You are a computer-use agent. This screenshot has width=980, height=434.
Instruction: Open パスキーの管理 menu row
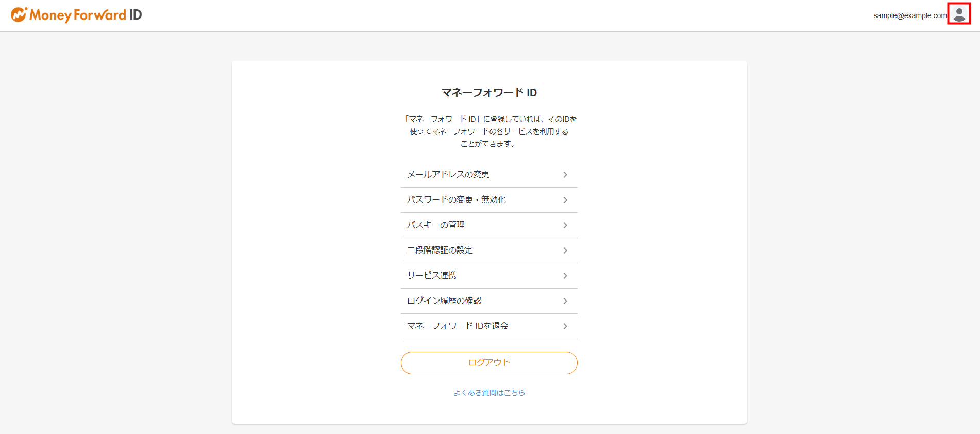pyautogui.click(x=489, y=225)
